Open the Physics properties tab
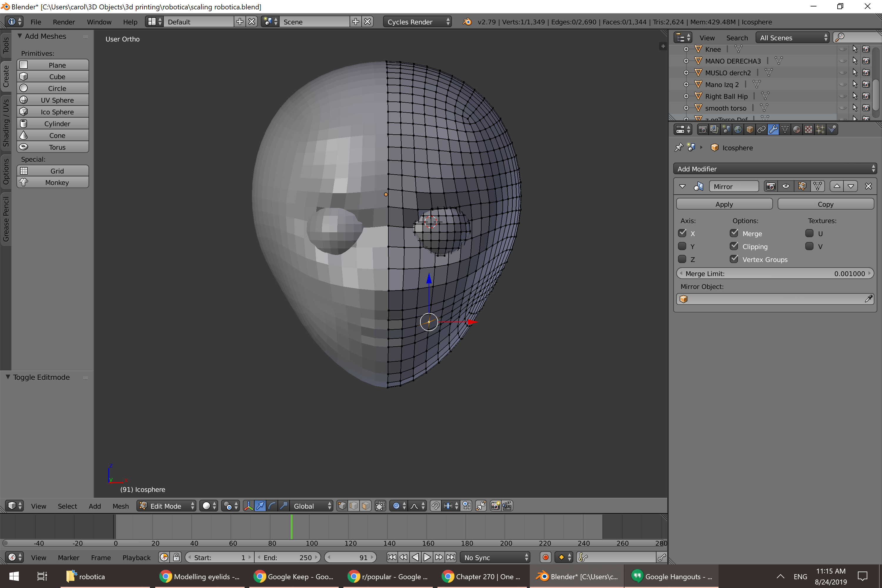This screenshot has width=882, height=588. (832, 129)
